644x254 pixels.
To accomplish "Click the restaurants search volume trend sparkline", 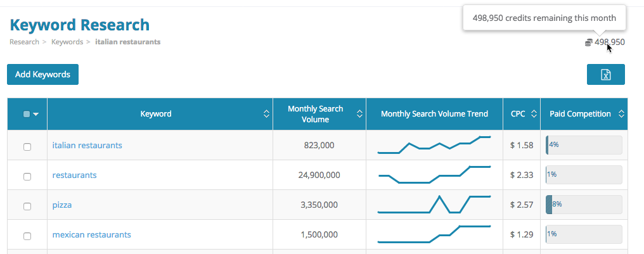I will 434,175.
